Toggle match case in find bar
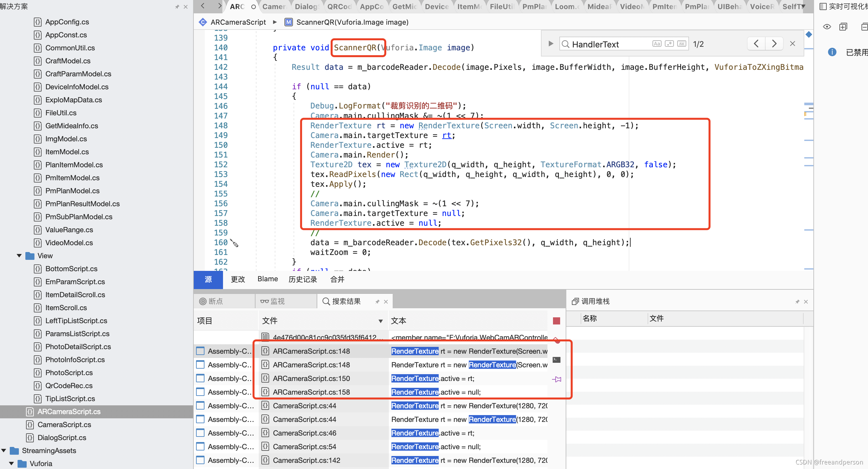The width and height of the screenshot is (868, 469). tap(656, 44)
